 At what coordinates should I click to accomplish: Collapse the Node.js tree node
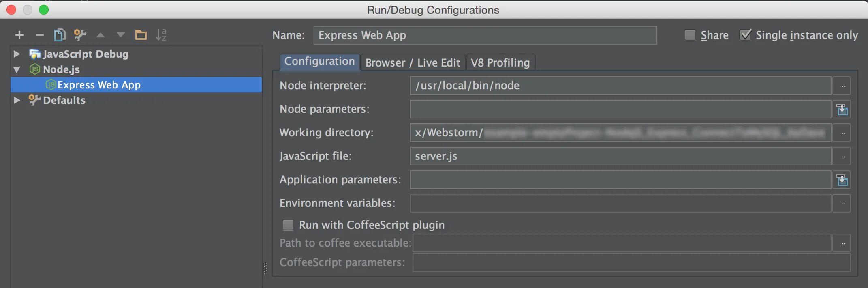[17, 69]
